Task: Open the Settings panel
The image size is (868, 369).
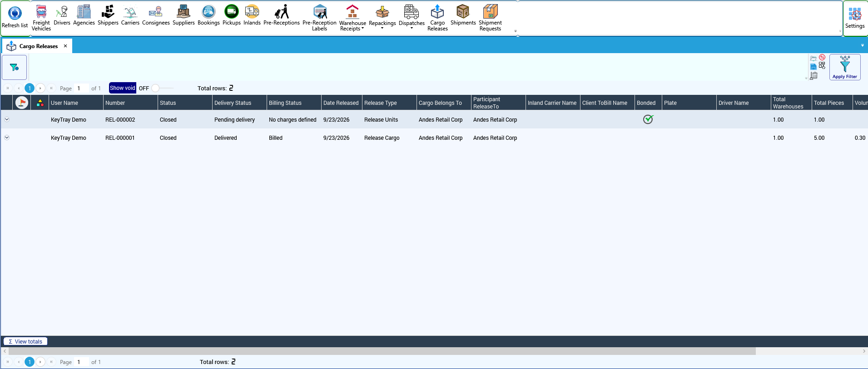Action: [x=855, y=18]
